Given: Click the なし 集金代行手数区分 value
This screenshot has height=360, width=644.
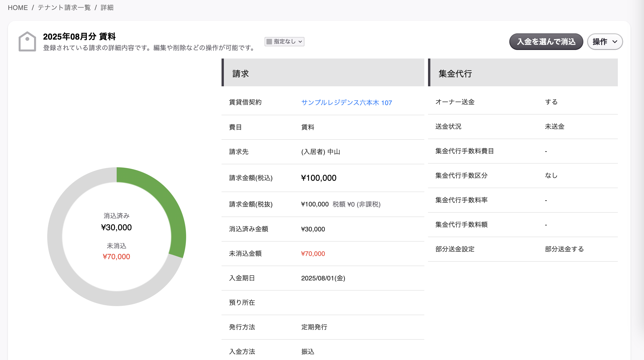Looking at the screenshot, I should [x=551, y=175].
